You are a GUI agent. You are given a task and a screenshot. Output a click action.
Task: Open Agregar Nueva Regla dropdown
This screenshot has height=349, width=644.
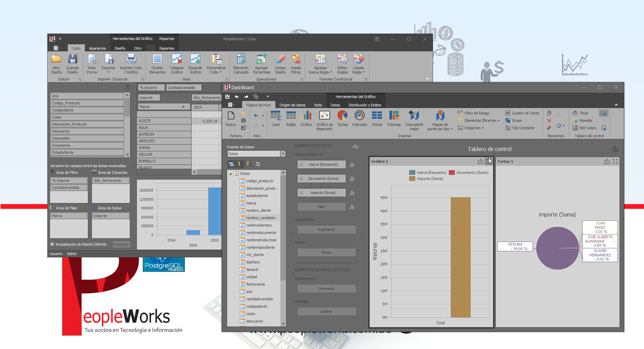(320, 64)
